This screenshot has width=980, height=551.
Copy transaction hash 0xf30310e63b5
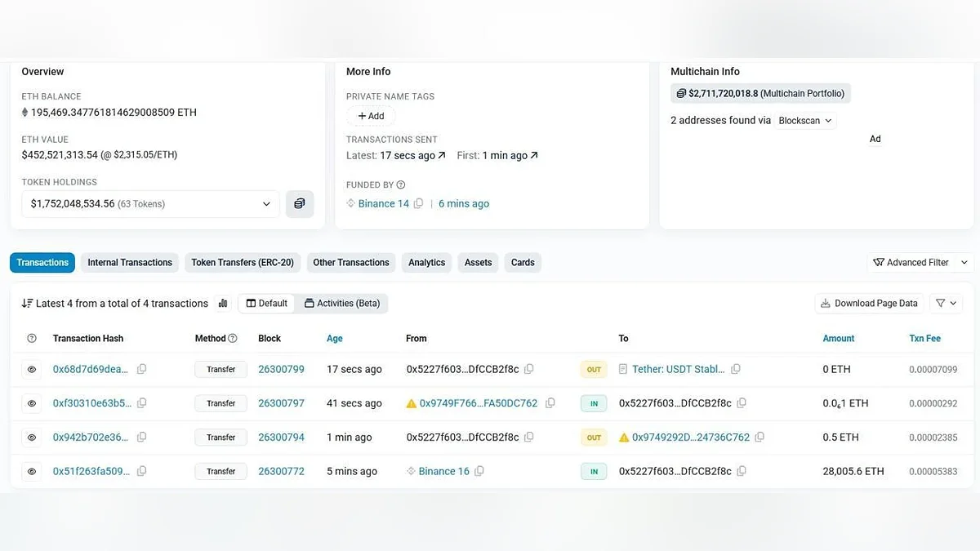click(142, 403)
